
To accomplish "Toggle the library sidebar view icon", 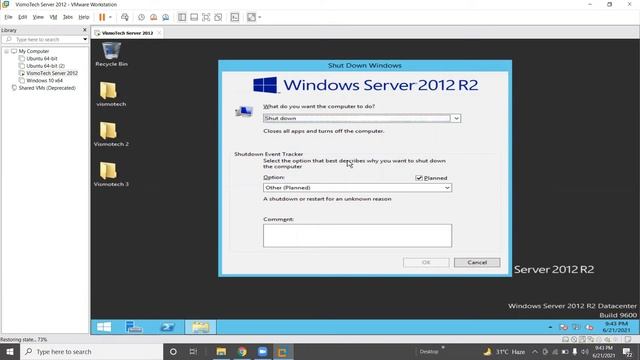I will pyautogui.click(x=182, y=17).
